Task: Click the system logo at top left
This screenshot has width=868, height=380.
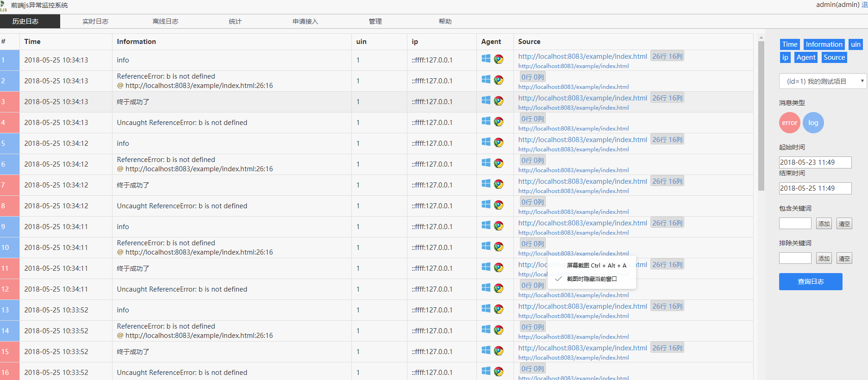Action: (x=3, y=6)
